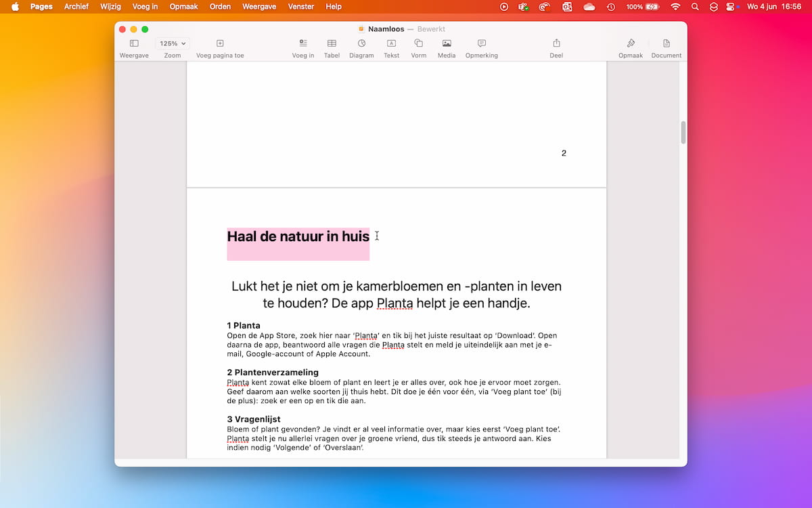Screen dimensions: 812x508
Task: Click the heading 'Haal de natuur in huis'
Action: point(298,236)
